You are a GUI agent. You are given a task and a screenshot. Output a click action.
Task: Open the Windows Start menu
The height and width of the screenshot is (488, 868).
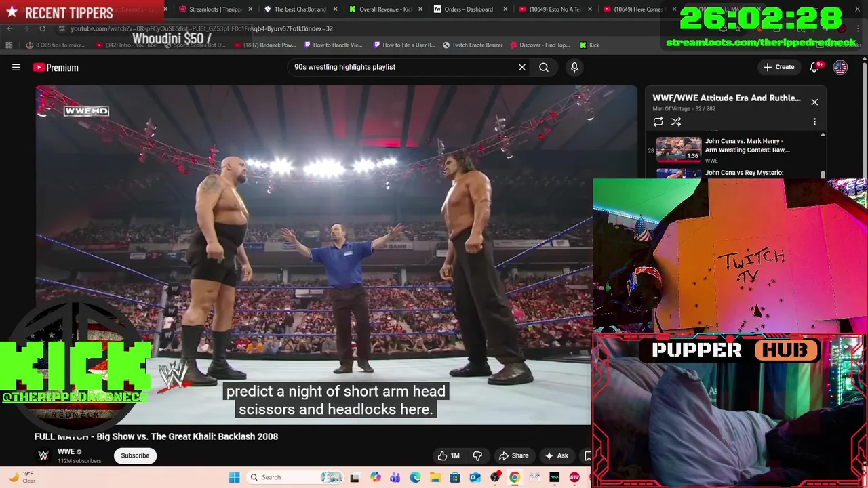click(x=234, y=477)
